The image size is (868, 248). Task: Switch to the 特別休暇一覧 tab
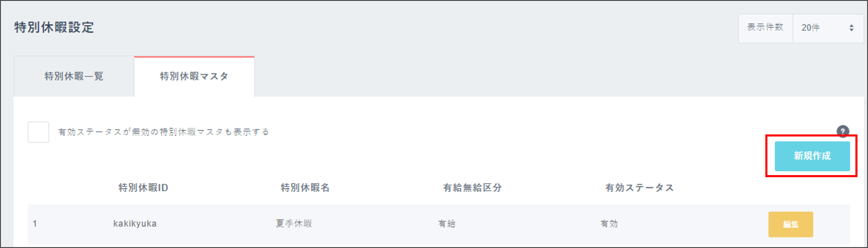point(74,76)
